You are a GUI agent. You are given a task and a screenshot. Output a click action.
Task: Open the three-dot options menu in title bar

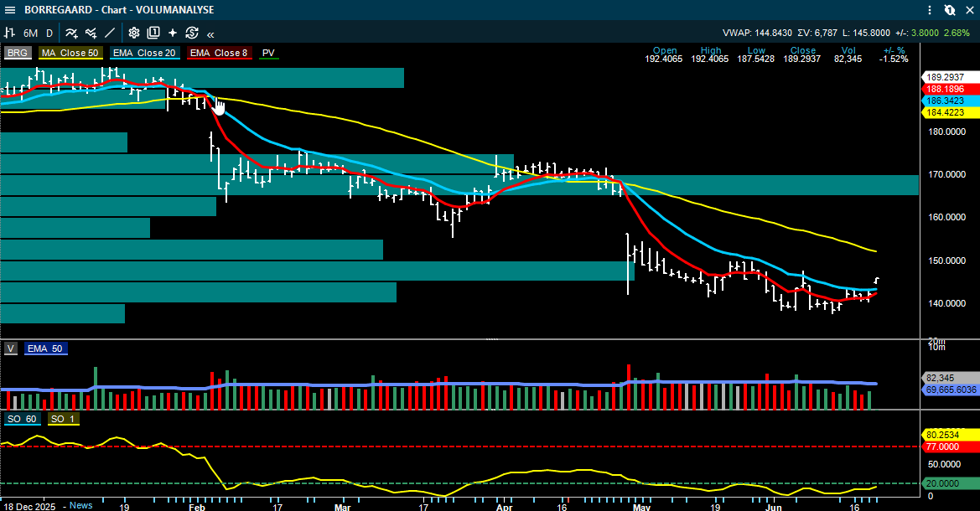coord(930,10)
